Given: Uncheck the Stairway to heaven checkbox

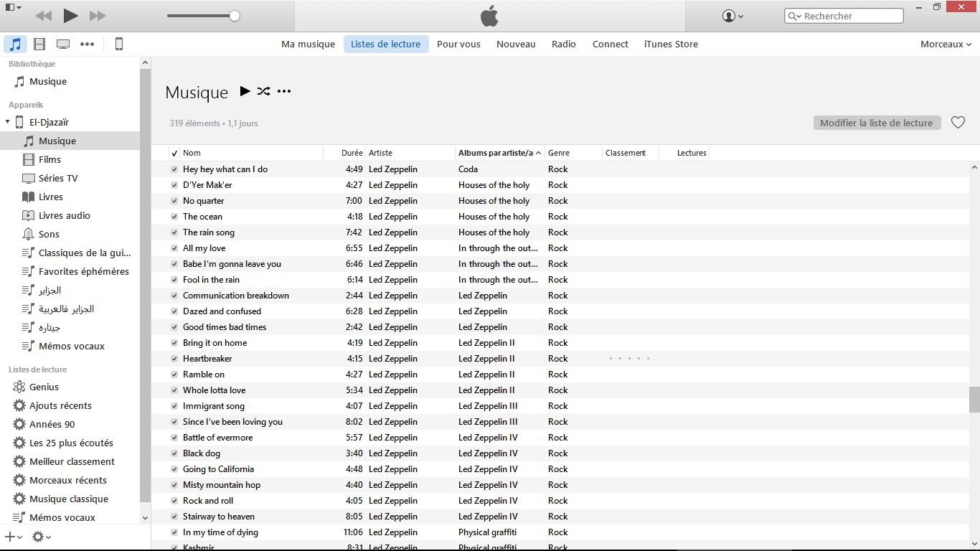Looking at the screenshot, I should tap(174, 517).
